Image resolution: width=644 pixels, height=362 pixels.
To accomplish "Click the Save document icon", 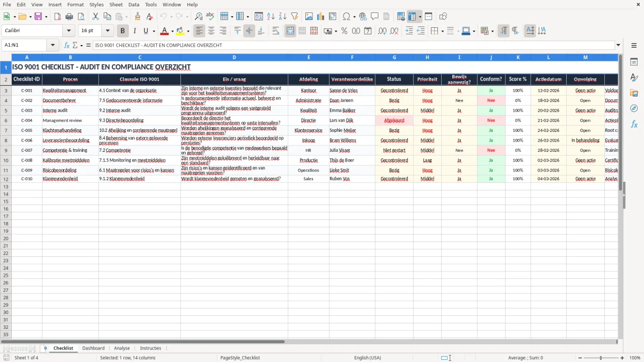I will click(x=38, y=17).
